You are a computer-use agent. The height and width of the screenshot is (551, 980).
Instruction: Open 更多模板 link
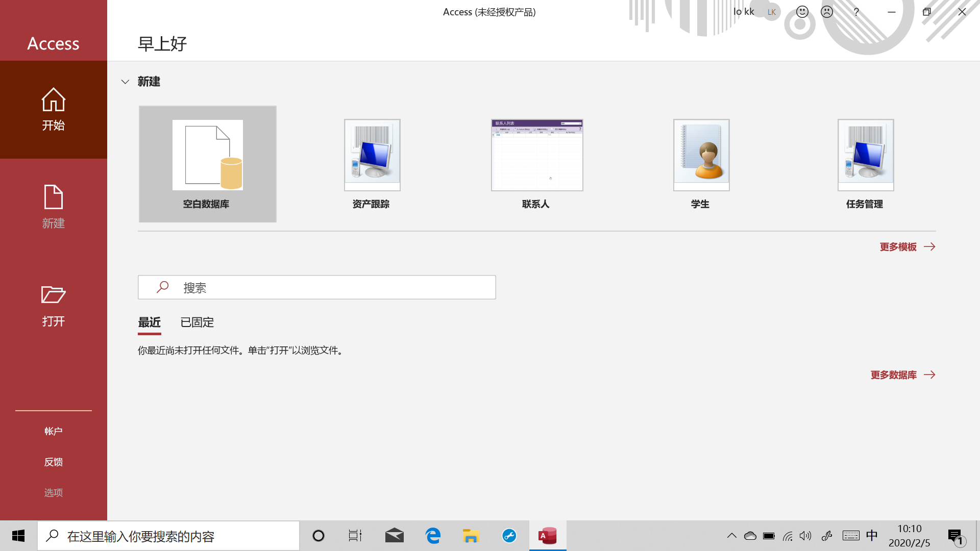tap(908, 247)
